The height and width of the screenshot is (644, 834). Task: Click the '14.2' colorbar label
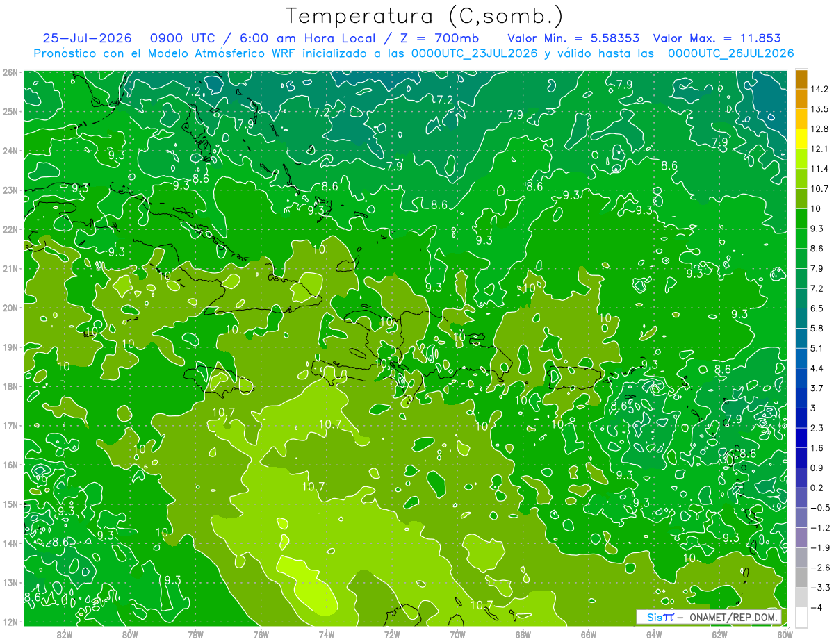click(x=820, y=89)
